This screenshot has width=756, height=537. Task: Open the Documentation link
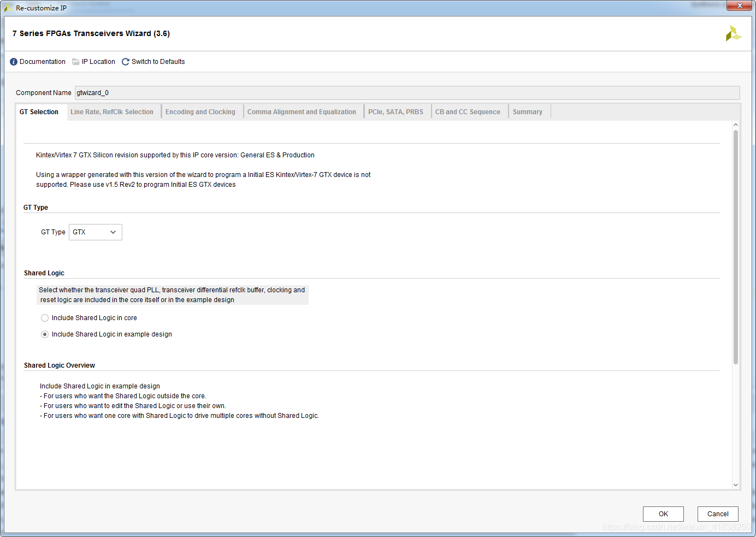[x=43, y=62]
